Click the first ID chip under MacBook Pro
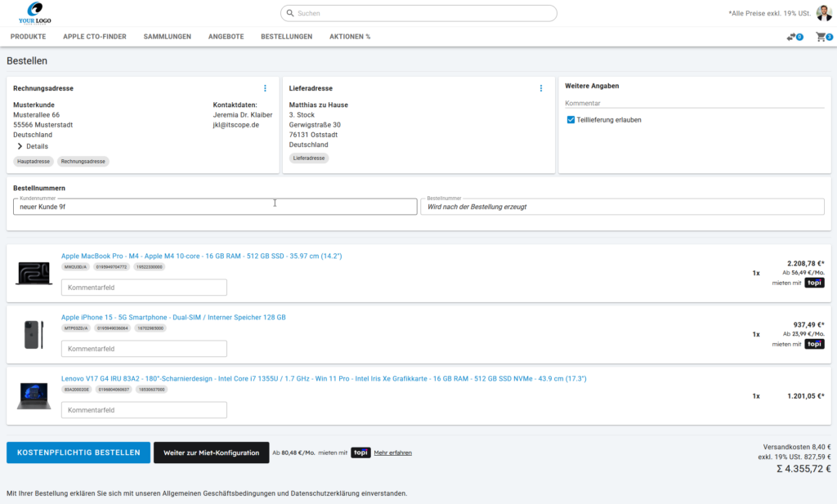This screenshot has height=504, width=837. pos(75,267)
